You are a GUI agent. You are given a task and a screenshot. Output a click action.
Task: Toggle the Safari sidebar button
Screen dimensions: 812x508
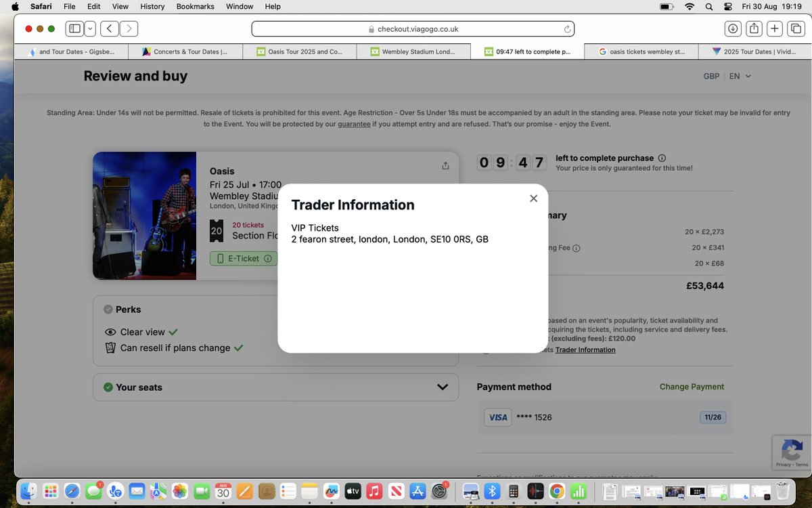74,28
